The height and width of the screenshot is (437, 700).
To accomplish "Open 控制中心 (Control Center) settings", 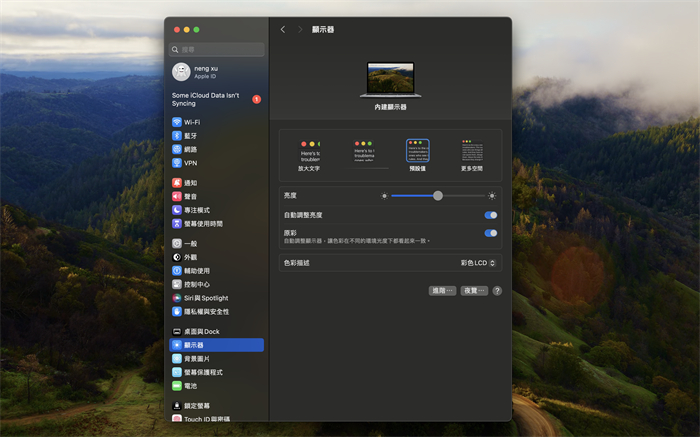I will coord(196,284).
